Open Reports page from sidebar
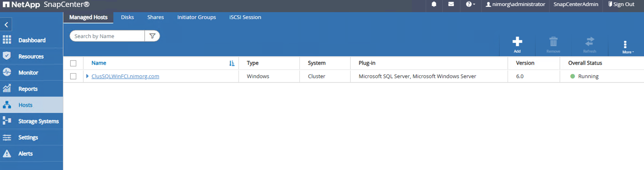Screen dimensions: 644x170 28,89
